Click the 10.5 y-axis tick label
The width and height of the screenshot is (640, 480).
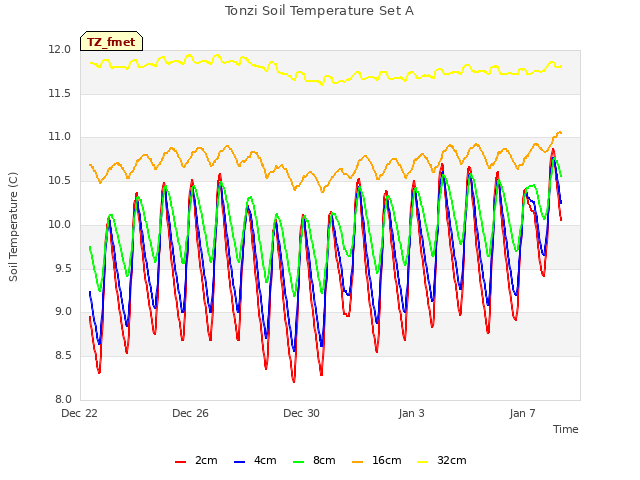pos(60,181)
